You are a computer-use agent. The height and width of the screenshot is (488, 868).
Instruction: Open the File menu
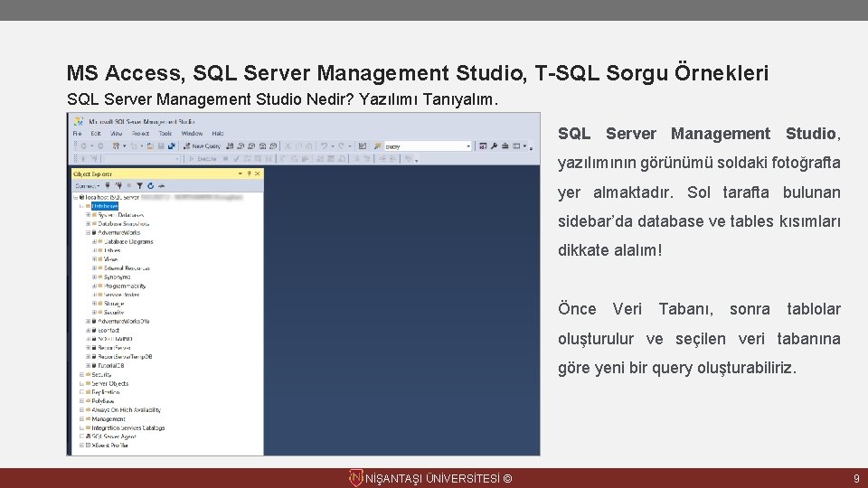click(78, 134)
